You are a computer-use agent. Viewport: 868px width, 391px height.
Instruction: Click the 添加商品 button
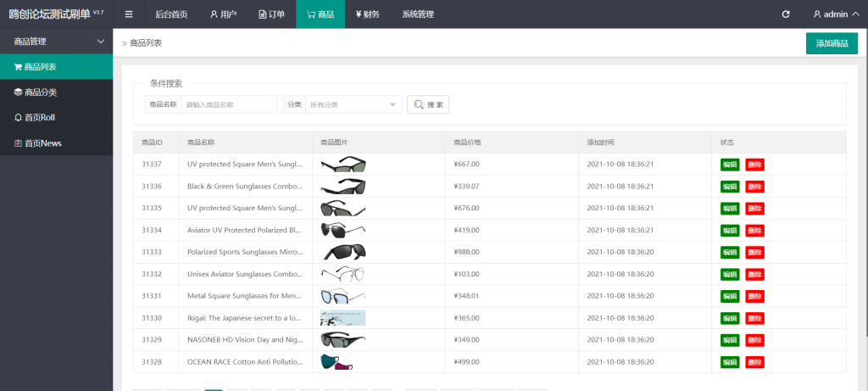[x=832, y=43]
